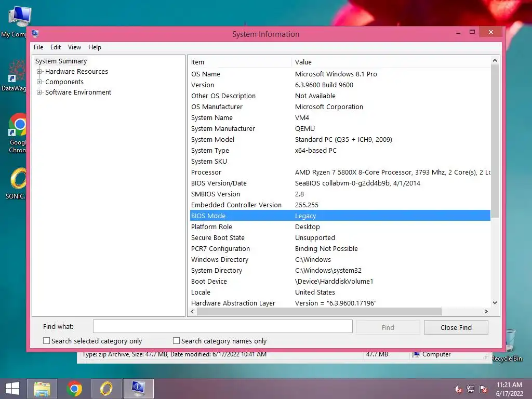Screen dimensions: 532x399
Task: Open the gold ring app in taskbar
Action: [106, 389]
